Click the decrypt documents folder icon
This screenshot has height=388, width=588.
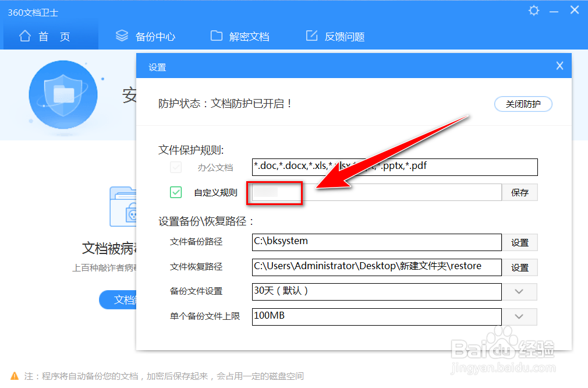(x=217, y=36)
